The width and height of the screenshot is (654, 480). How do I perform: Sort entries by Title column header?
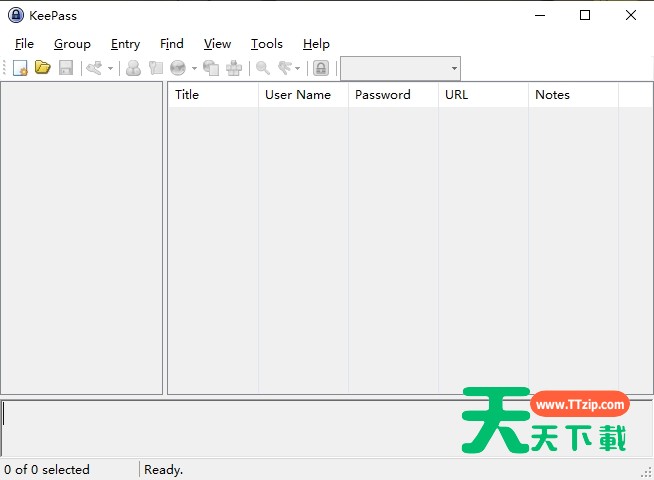213,95
